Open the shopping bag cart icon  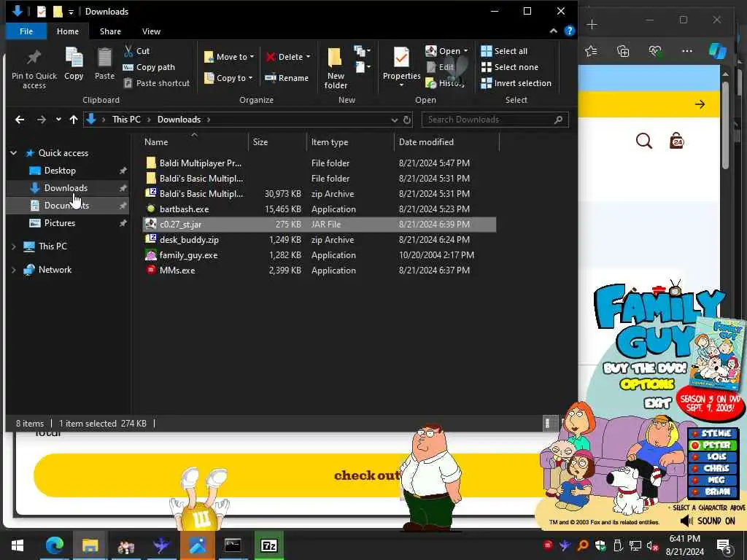pos(676,141)
